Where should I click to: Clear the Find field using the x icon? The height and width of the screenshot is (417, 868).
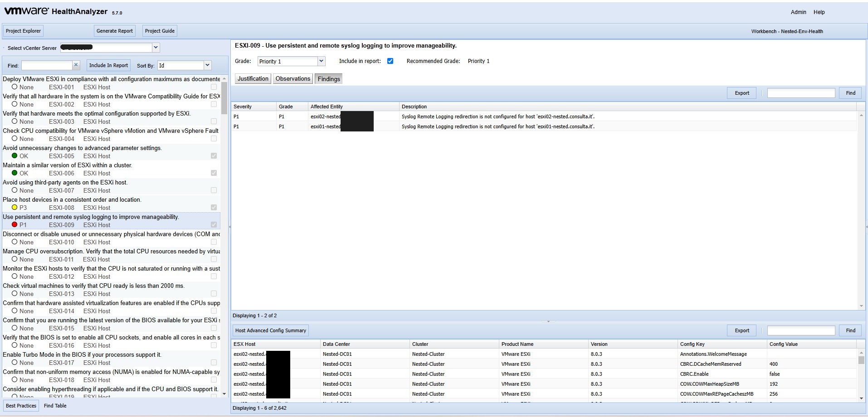(76, 65)
